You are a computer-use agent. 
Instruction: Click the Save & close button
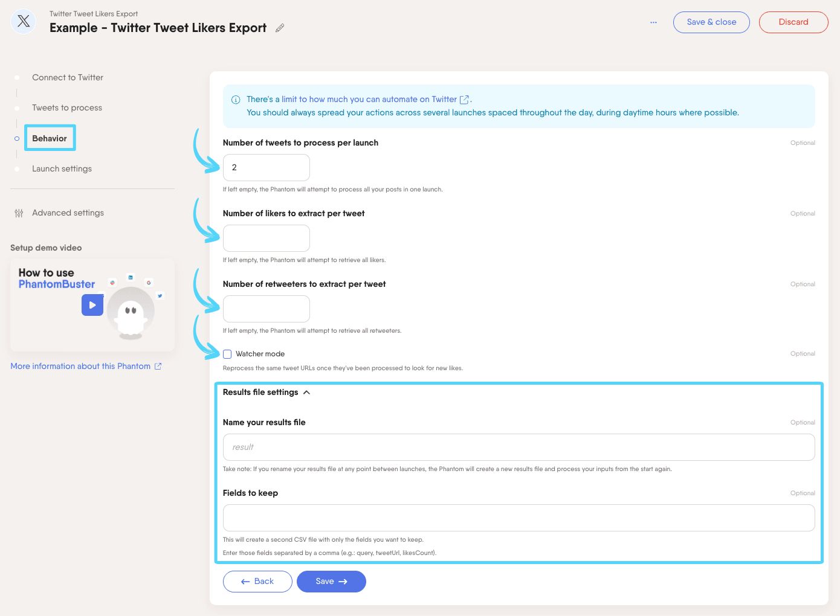click(711, 22)
